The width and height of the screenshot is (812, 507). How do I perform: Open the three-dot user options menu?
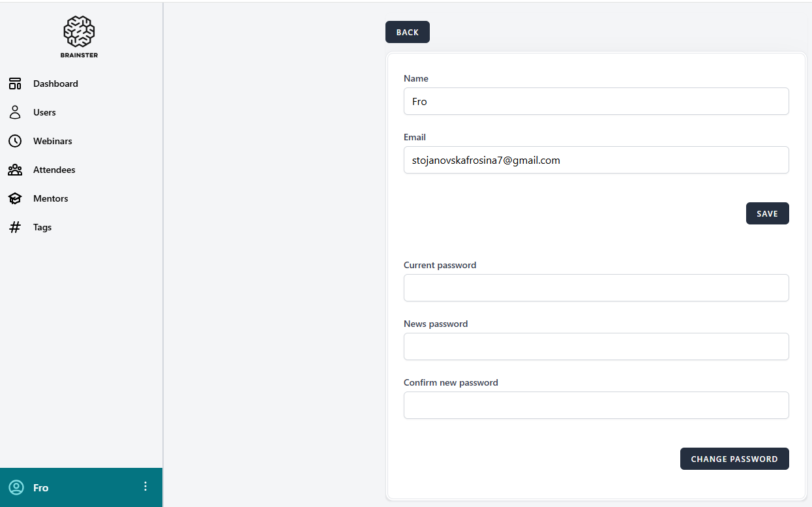[x=145, y=487]
